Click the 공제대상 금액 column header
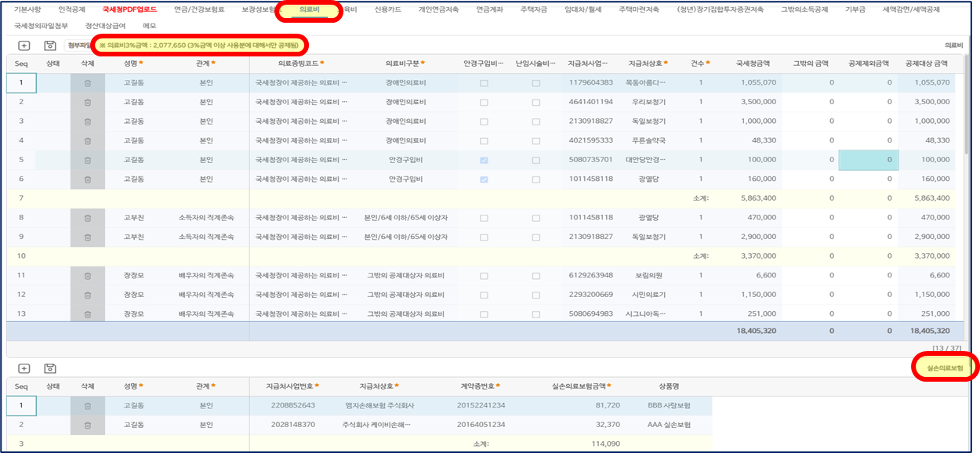The width and height of the screenshot is (980, 453). 926,63
